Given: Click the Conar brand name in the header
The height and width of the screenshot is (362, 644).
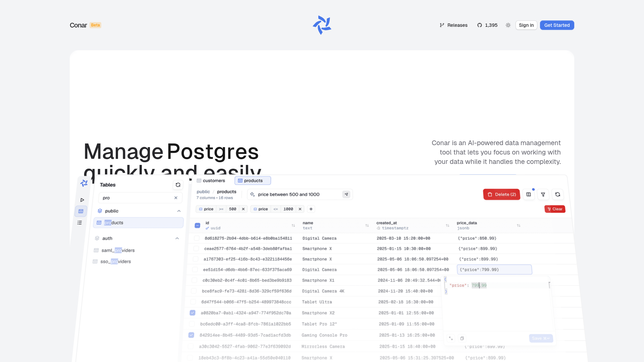Looking at the screenshot, I should [x=78, y=25].
